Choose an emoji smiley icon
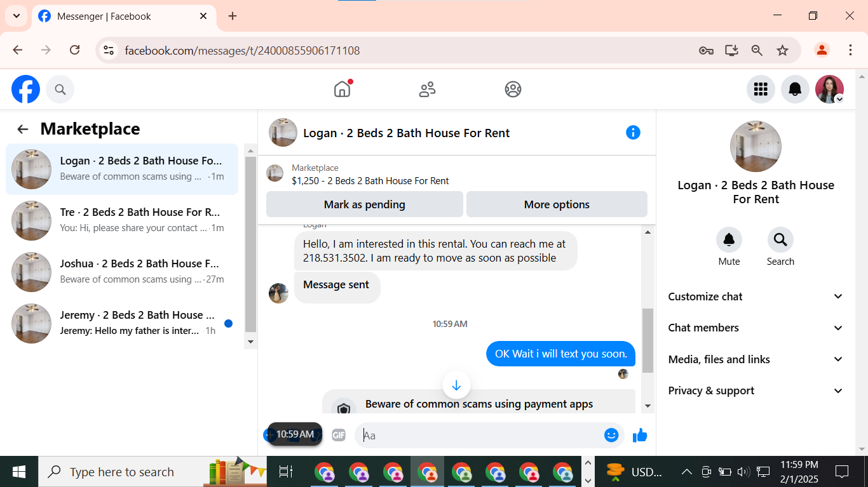 tap(611, 435)
